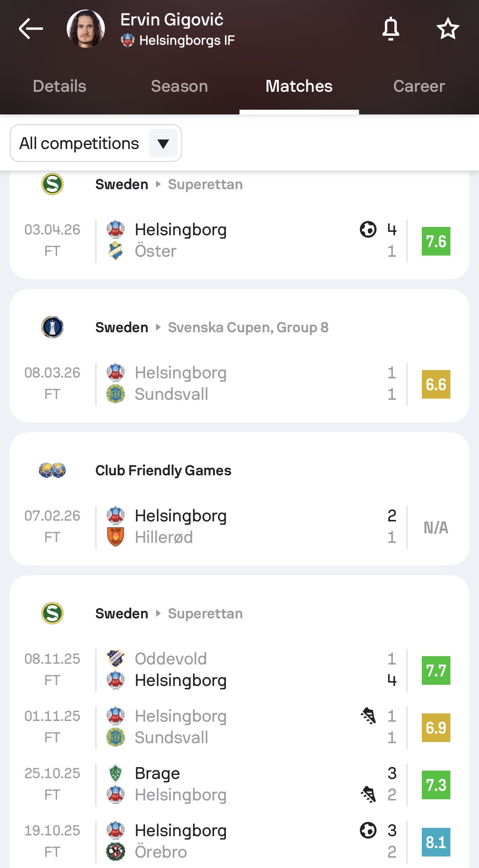This screenshot has height=868, width=479.
Task: Tap the Öster team crest
Action: click(x=116, y=251)
